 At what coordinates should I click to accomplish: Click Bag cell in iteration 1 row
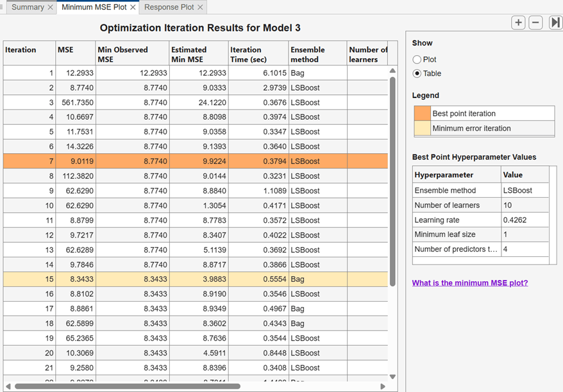point(318,73)
